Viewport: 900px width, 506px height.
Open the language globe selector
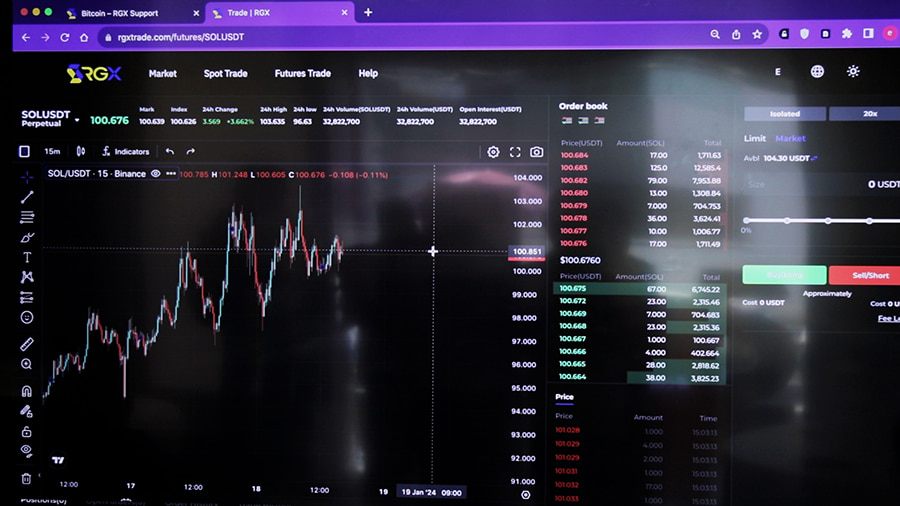[x=817, y=72]
